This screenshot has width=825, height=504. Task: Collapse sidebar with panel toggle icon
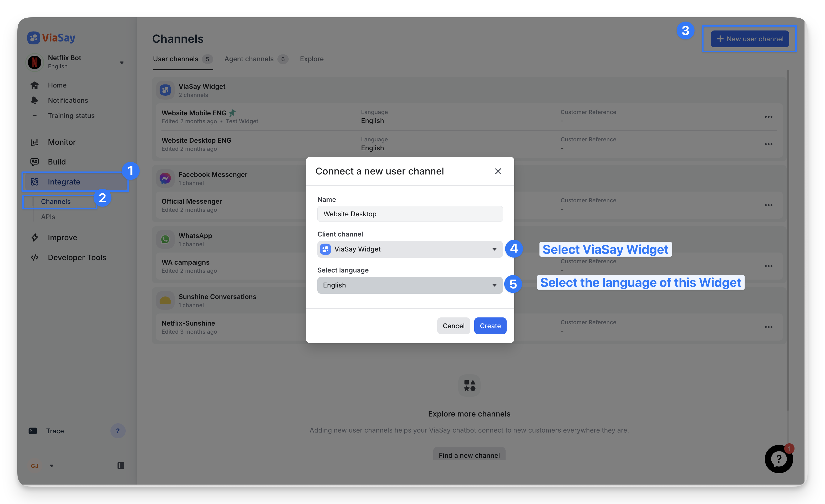(x=121, y=466)
